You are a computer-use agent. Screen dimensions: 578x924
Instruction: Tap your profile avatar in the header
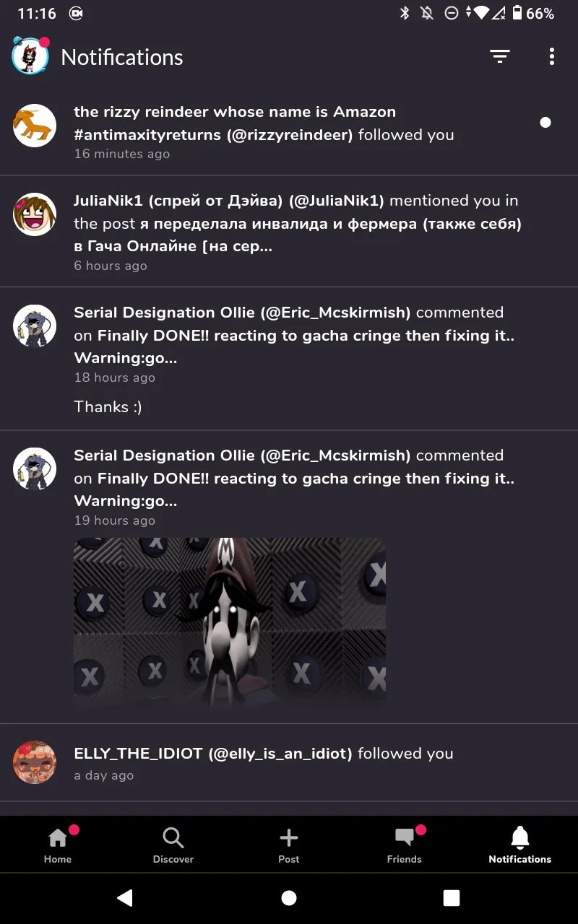coord(30,56)
